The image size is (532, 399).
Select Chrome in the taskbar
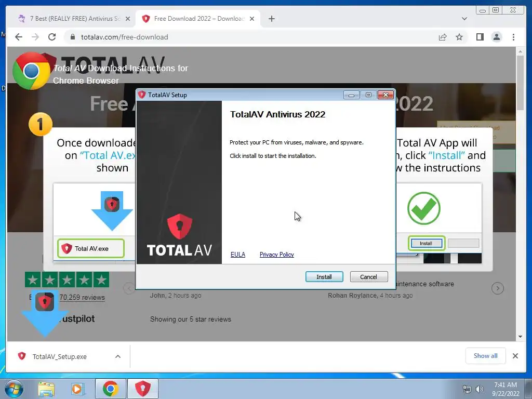111,389
